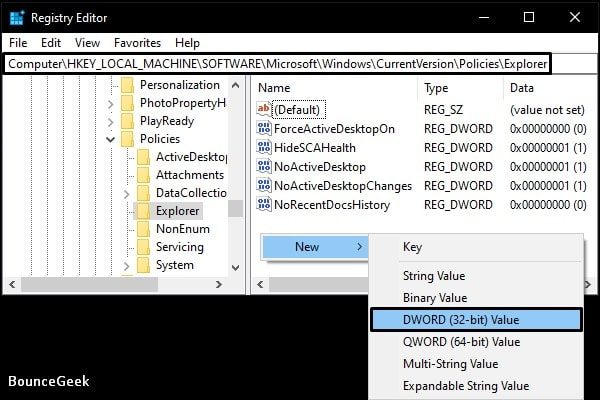Click the System folder icon
The height and width of the screenshot is (400, 600).
tap(143, 265)
